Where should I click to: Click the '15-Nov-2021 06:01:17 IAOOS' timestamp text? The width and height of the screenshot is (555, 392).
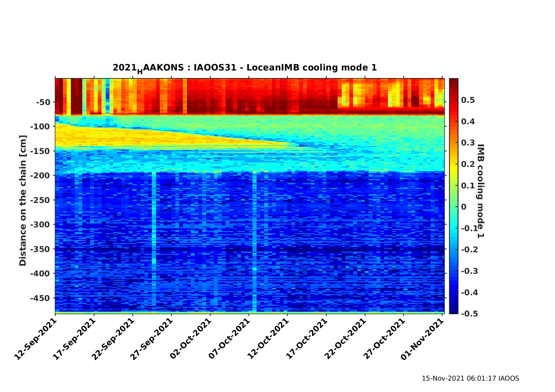(470, 378)
